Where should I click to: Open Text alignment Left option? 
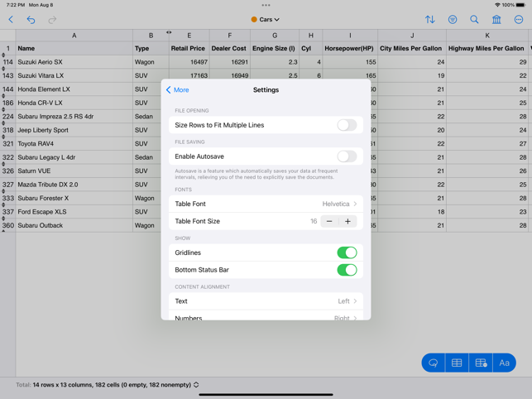tap(266, 301)
